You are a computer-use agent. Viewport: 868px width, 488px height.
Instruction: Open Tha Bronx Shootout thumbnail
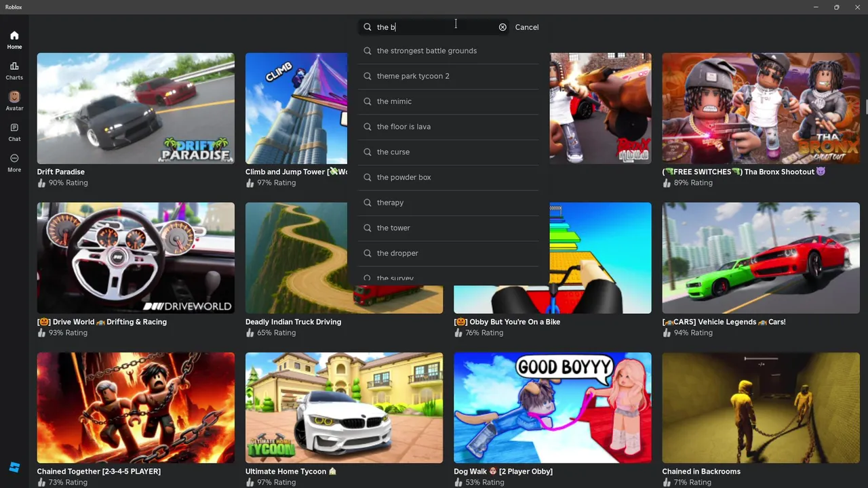coord(761,108)
